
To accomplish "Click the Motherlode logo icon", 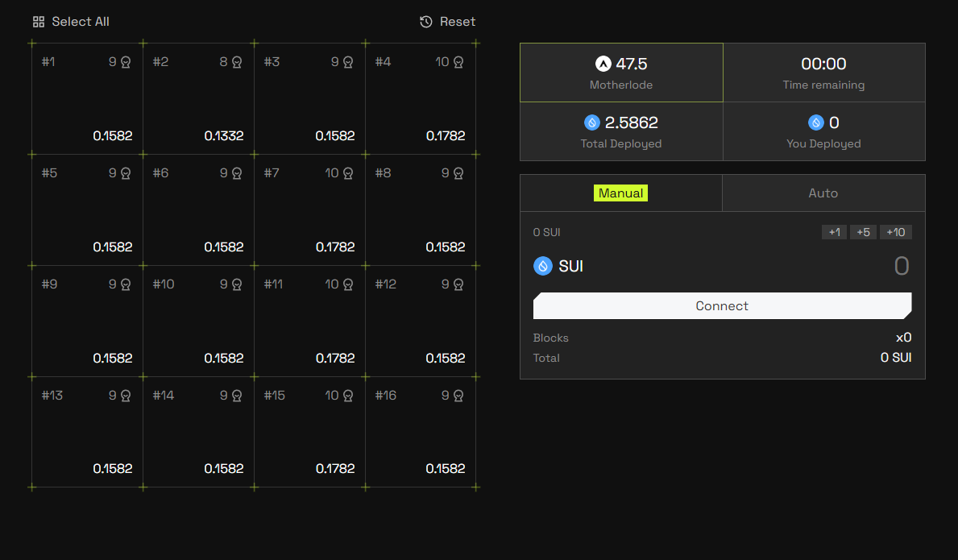I will [603, 64].
